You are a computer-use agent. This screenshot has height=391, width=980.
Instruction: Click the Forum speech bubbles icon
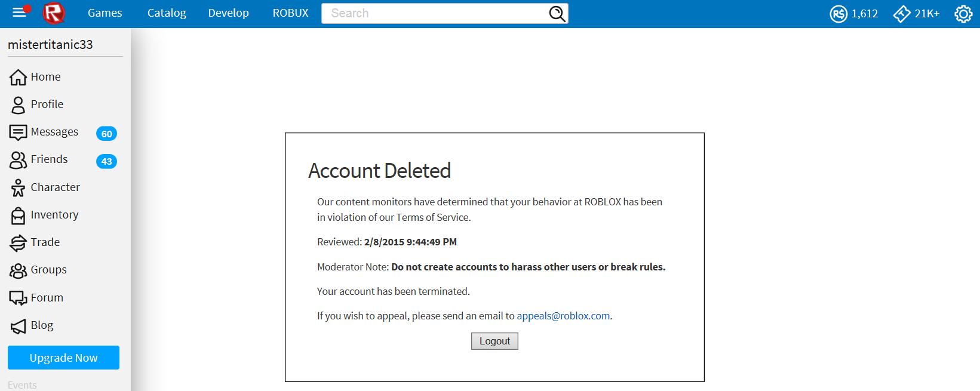click(x=18, y=298)
